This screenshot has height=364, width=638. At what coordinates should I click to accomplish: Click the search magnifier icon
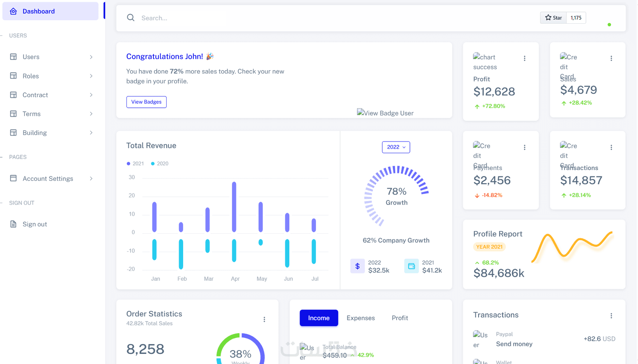click(x=131, y=18)
